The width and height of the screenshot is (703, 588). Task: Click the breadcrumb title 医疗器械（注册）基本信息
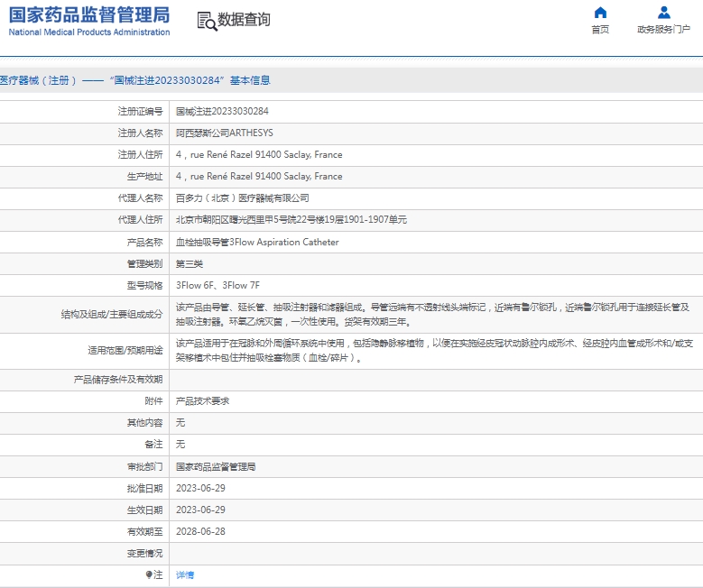[x=135, y=80]
